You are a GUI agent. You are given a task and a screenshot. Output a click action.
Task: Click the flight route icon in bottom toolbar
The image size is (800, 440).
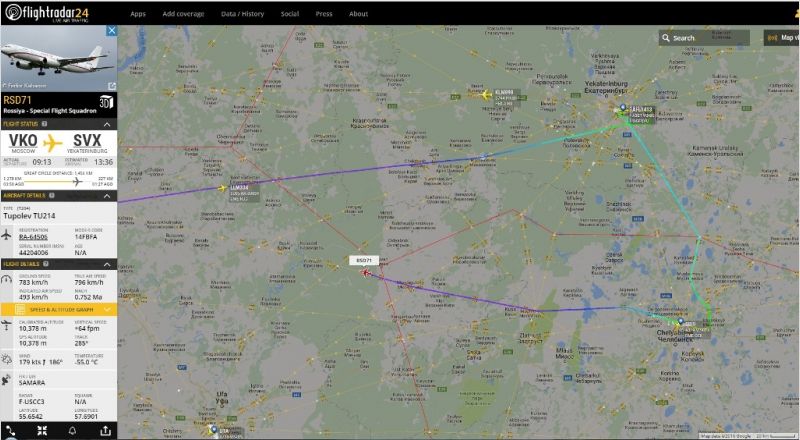point(10,431)
